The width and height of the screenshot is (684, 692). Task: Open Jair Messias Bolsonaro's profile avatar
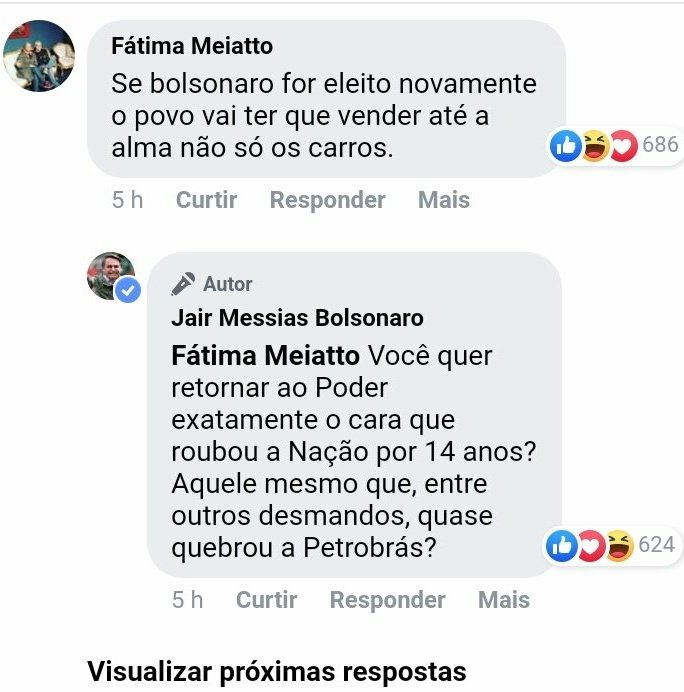coord(111,276)
